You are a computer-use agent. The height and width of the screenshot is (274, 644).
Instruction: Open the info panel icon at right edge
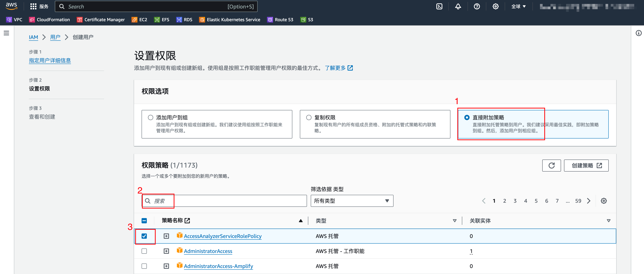click(x=639, y=33)
